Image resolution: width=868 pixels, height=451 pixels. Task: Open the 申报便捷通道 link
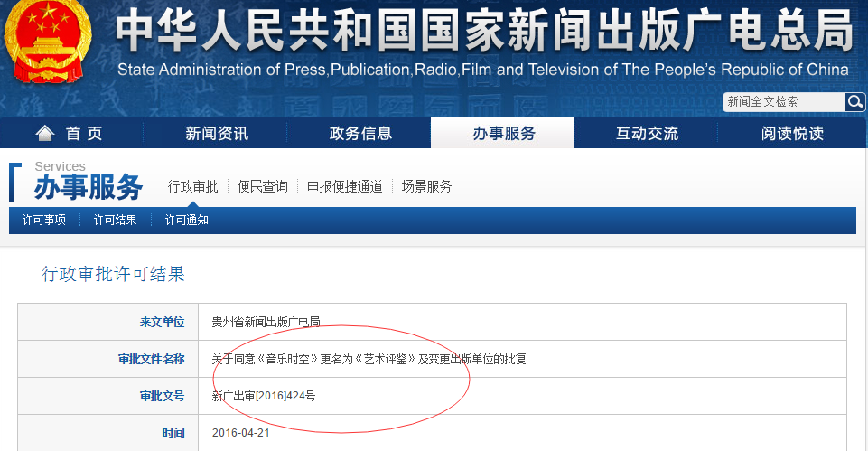coord(345,186)
